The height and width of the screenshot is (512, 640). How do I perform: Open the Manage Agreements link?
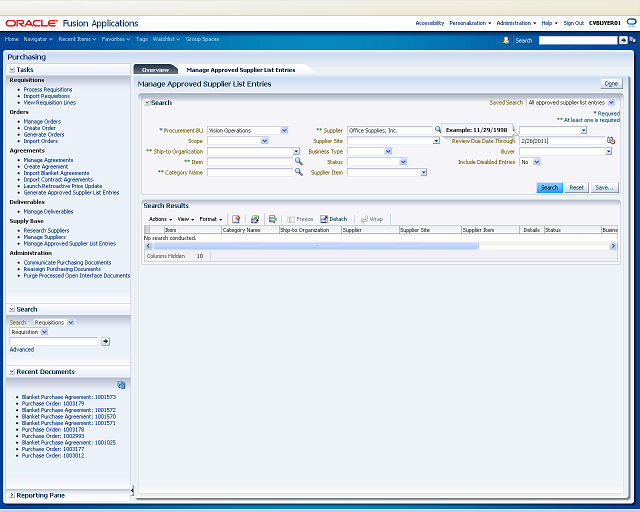(x=48, y=160)
